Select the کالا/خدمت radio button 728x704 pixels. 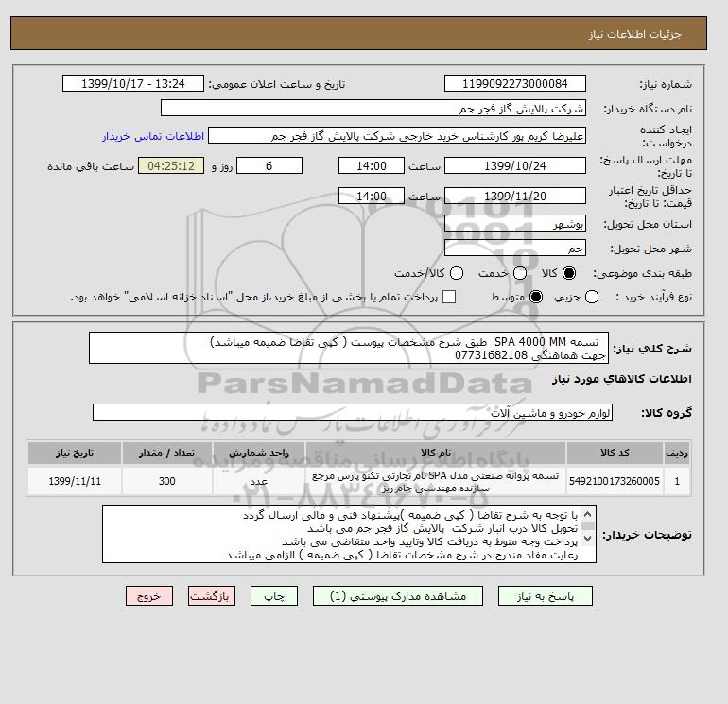point(457,273)
